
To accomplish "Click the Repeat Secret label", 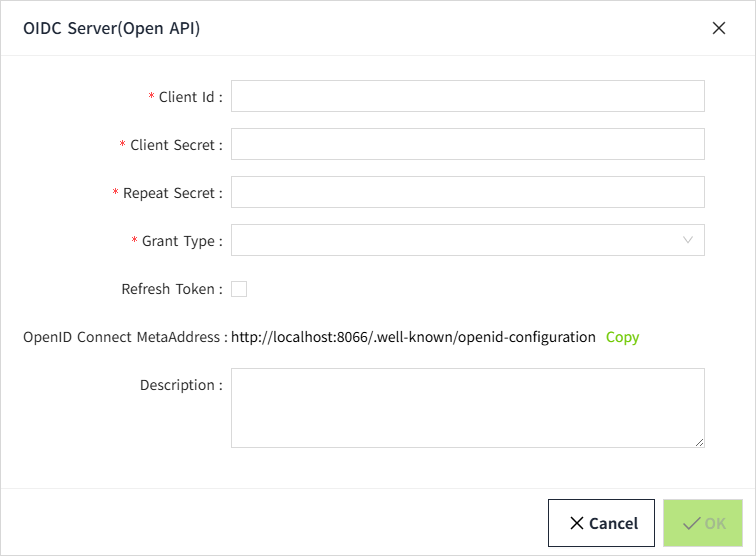I will (x=168, y=193).
